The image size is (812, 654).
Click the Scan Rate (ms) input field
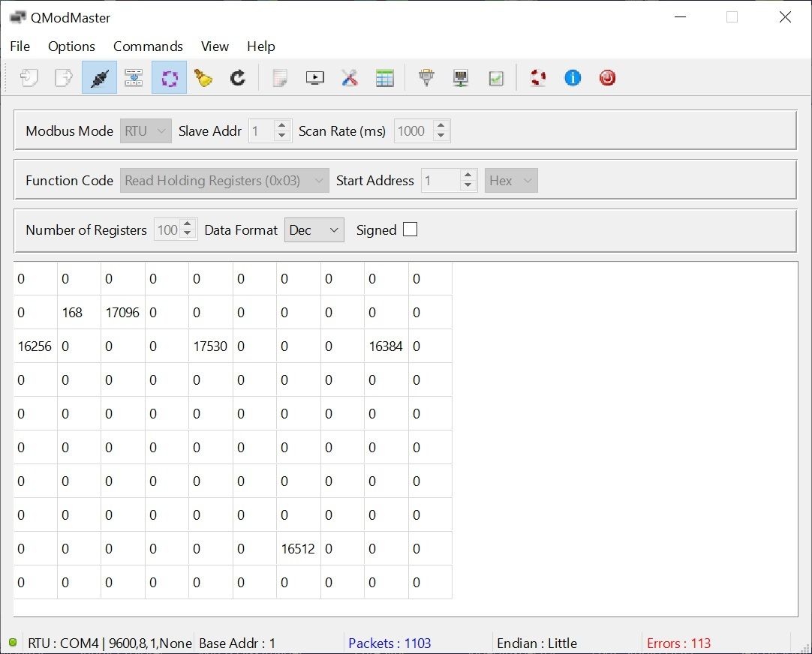tap(414, 131)
